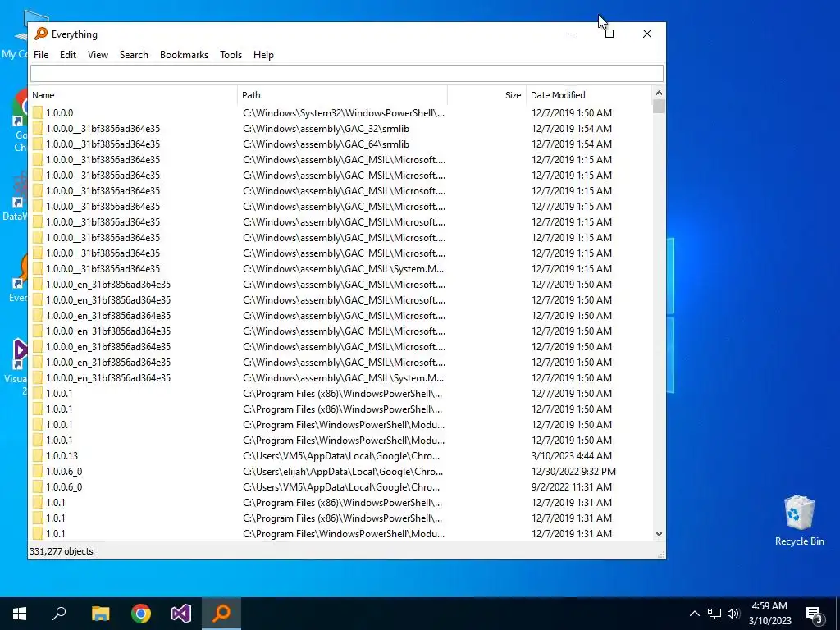The width and height of the screenshot is (840, 630).
Task: Click the Everything magnifier icon in title bar
Action: [41, 34]
